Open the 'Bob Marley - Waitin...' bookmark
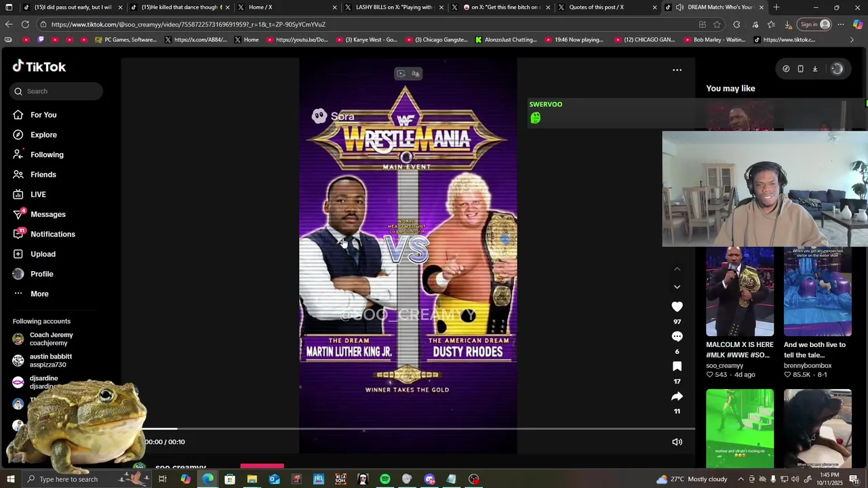868x488 pixels. tap(714, 40)
